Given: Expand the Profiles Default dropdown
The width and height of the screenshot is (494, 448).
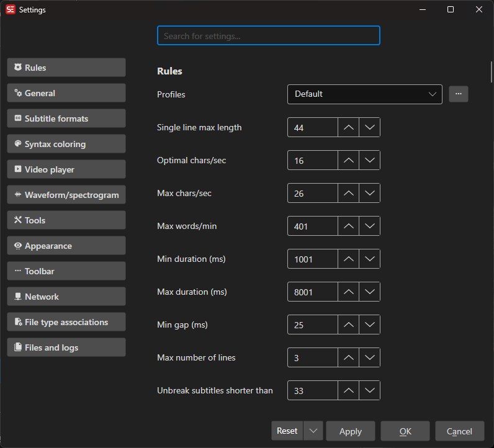Looking at the screenshot, I should [364, 94].
